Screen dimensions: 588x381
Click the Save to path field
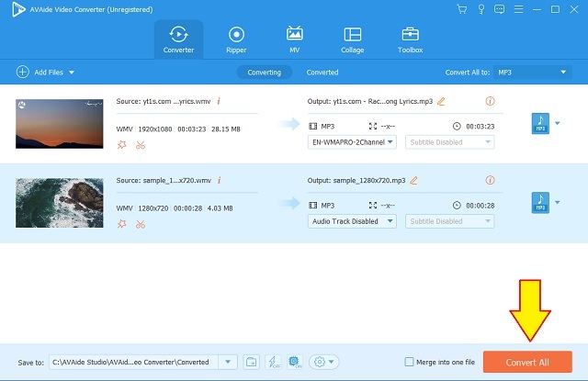point(133,362)
